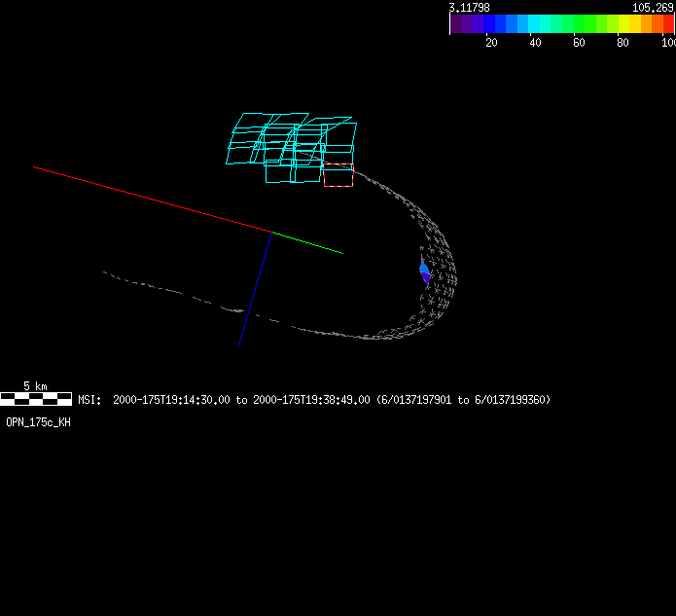Image resolution: width=676 pixels, height=616 pixels.
Task: Click the purple end of the color bar
Action: pyautogui.click(x=457, y=24)
